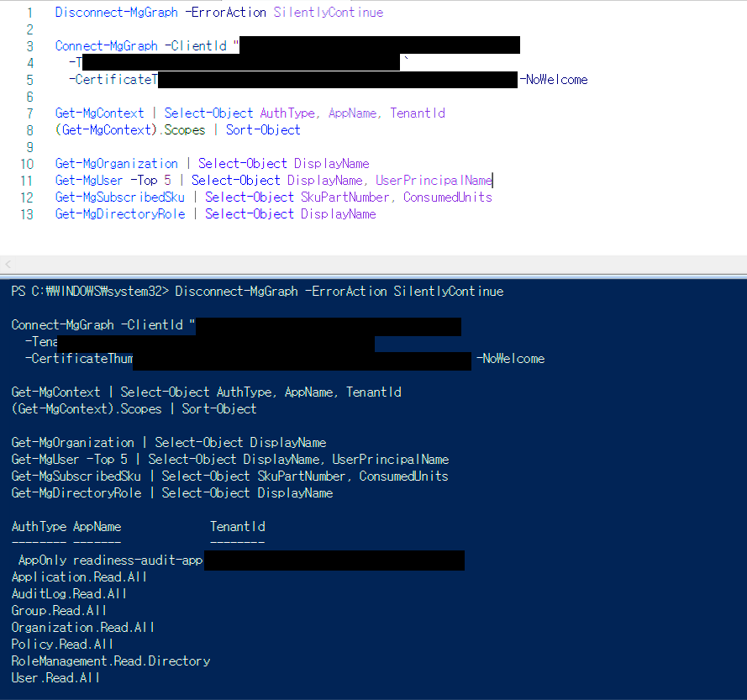This screenshot has width=747, height=700.
Task: Click the User.Read.All scope line
Action: pyautogui.click(x=55, y=677)
